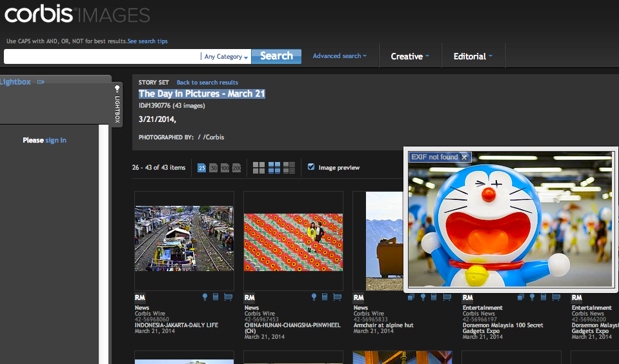Uncheck the Image preview checkbox
Image resolution: width=619 pixels, height=364 pixels.
pos(311,167)
